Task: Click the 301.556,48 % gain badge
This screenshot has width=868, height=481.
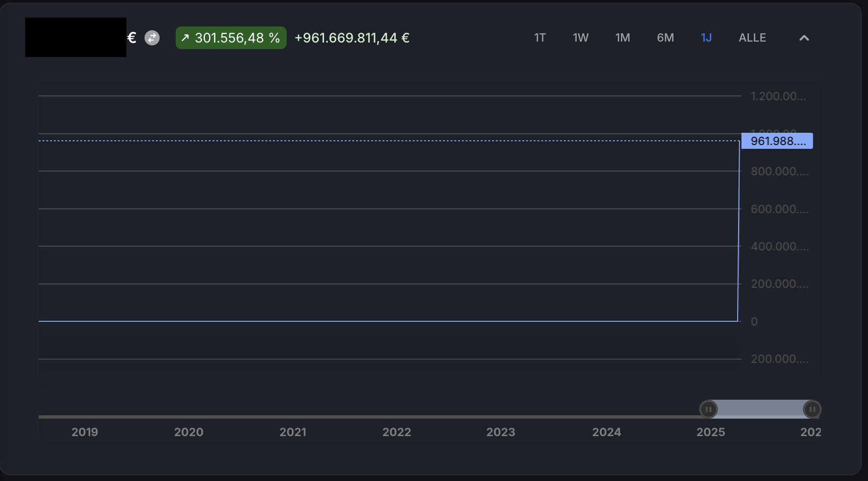Action: click(231, 38)
